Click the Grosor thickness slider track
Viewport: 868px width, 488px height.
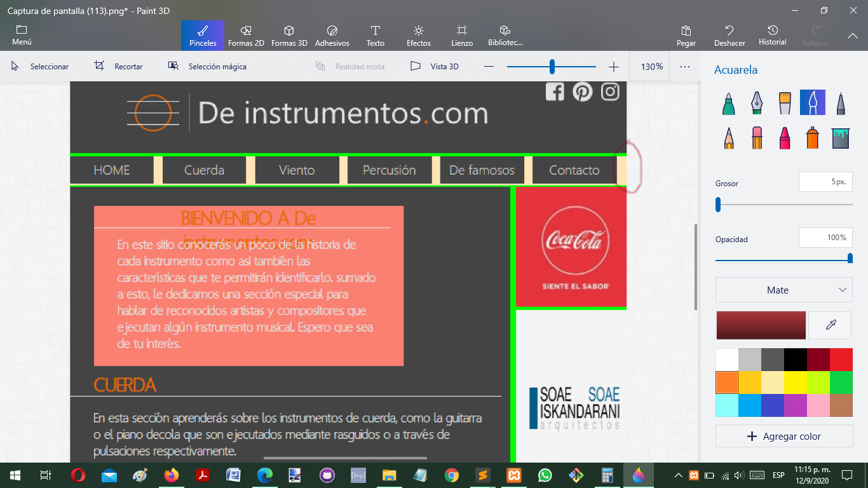pos(784,205)
